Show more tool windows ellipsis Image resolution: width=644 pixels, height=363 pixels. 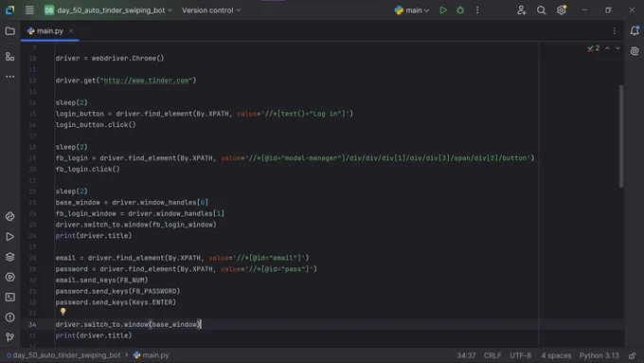point(9,77)
